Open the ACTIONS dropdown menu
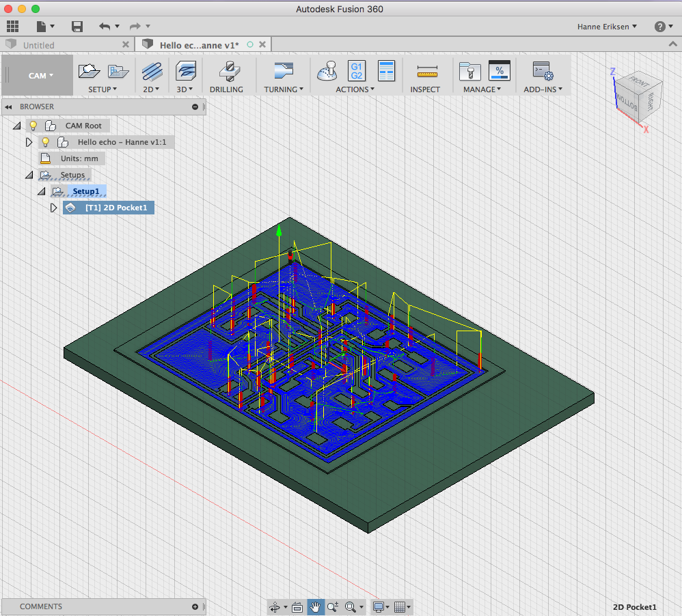This screenshot has height=616, width=682. [355, 89]
